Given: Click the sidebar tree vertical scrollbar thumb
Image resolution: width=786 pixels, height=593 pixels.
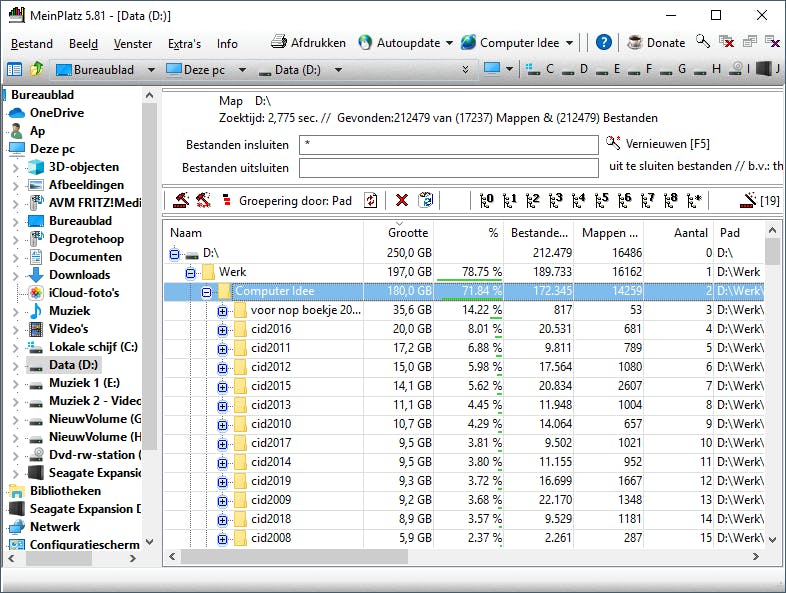Looking at the screenshot, I should click(149, 277).
